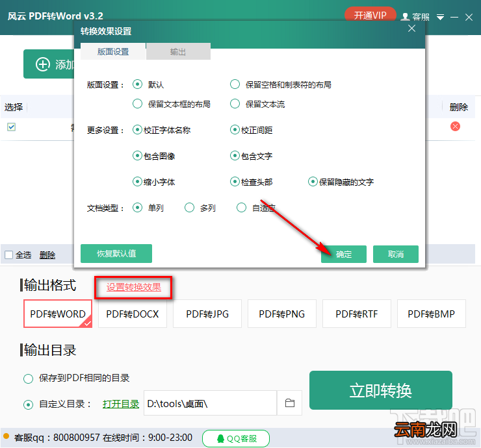Toggle 包含图像 option
Viewport: 481px width, 448px height.
(x=137, y=156)
